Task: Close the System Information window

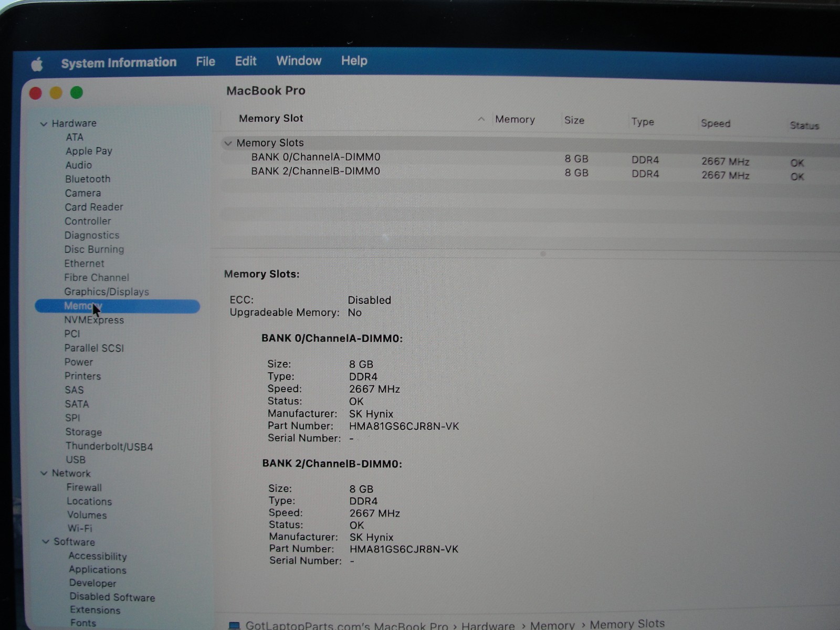Action: (x=36, y=93)
